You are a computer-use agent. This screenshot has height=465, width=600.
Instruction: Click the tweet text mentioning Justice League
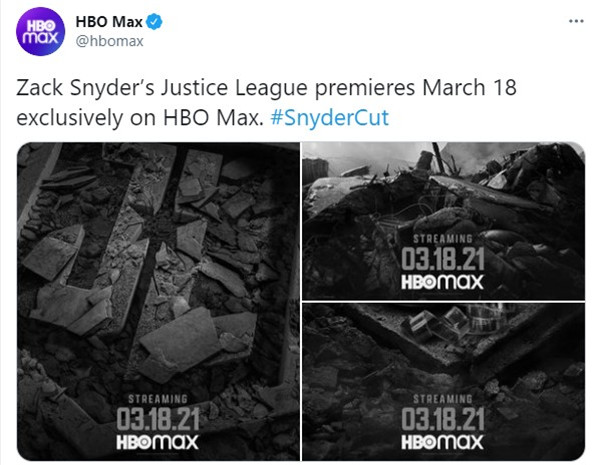click(266, 103)
